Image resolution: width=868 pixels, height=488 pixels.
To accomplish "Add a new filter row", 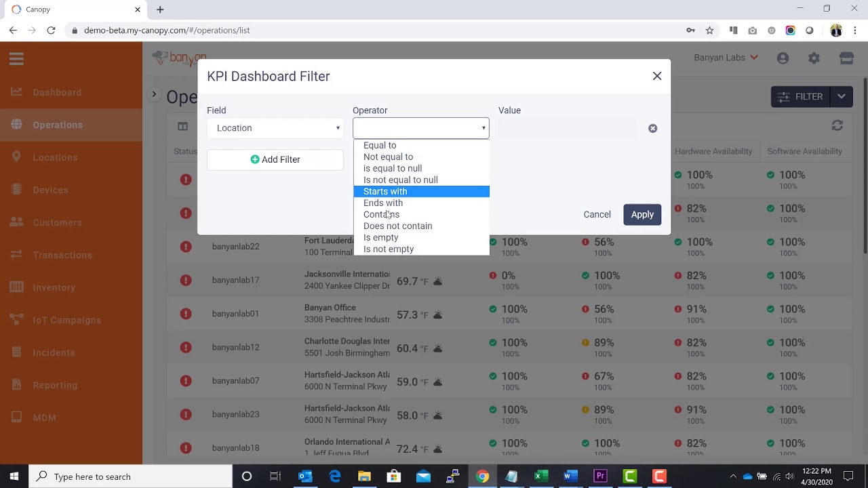I will [x=275, y=159].
